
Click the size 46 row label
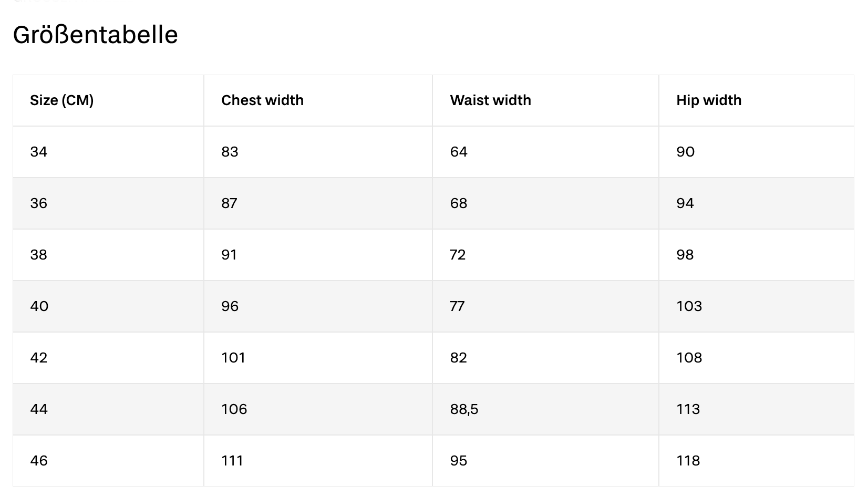pos(39,461)
